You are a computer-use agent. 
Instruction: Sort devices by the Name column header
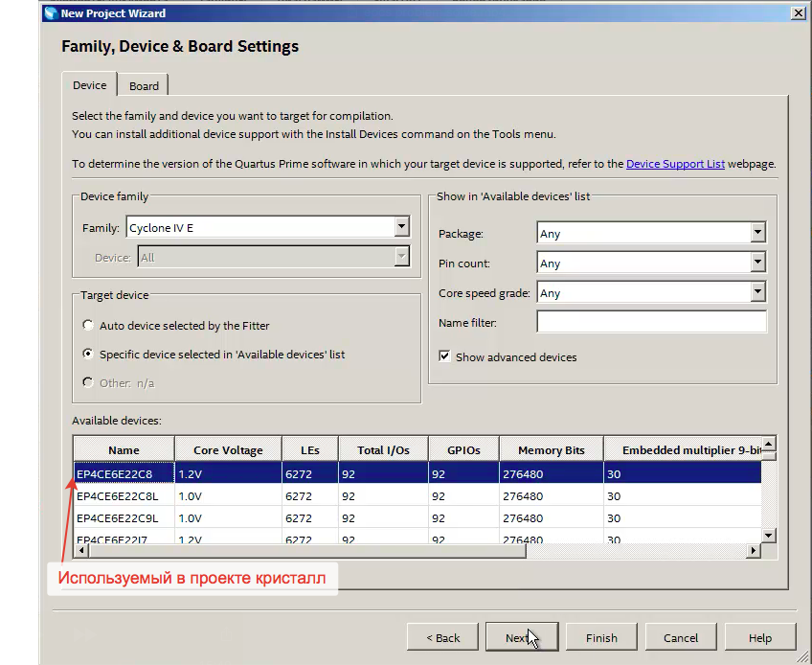coord(124,449)
